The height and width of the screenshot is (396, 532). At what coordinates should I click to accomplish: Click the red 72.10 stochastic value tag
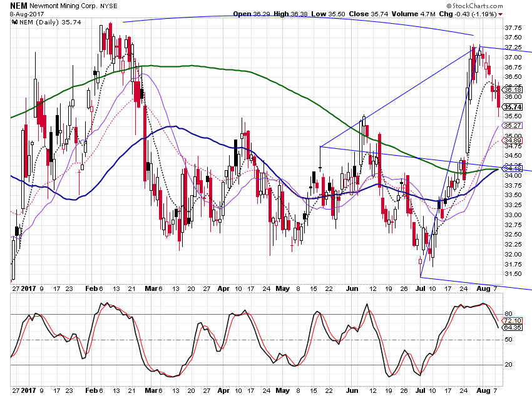(x=513, y=321)
